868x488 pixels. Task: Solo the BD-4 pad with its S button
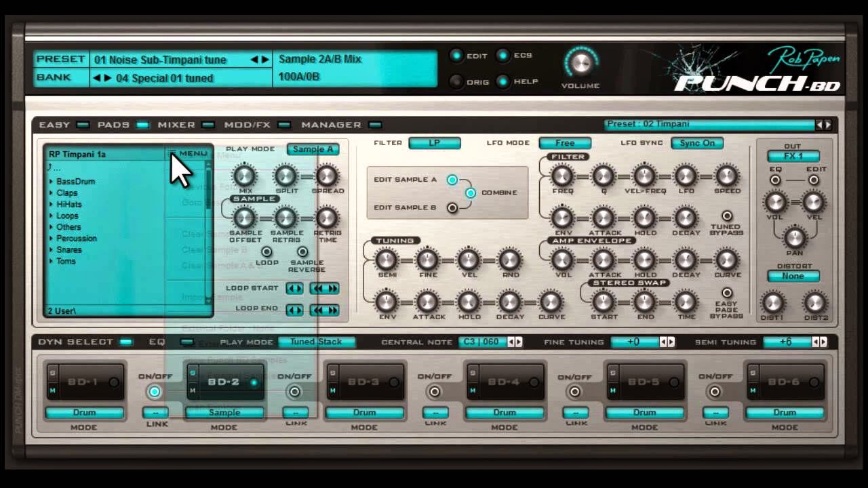tap(473, 372)
